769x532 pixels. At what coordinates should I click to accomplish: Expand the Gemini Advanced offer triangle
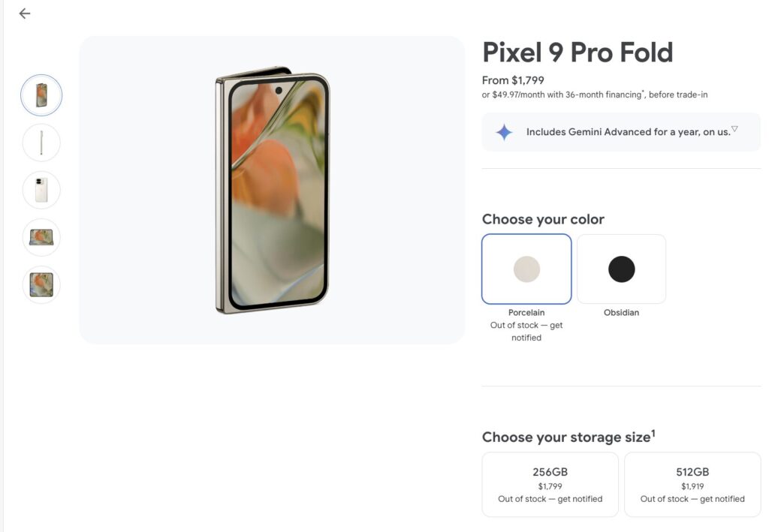coord(734,129)
